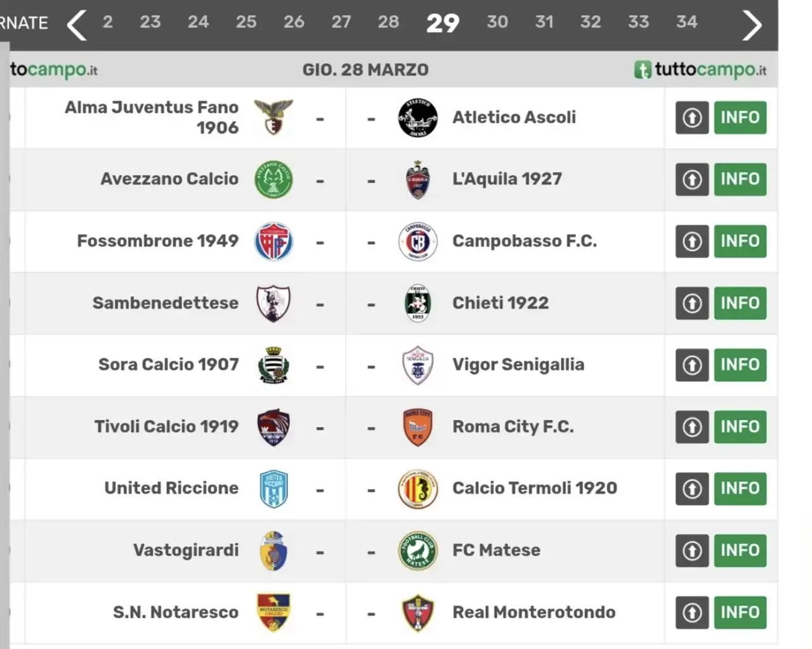Image resolution: width=812 pixels, height=649 pixels.
Task: Click the Alma Juventus Fano 1906 crest
Action: pyautogui.click(x=273, y=117)
